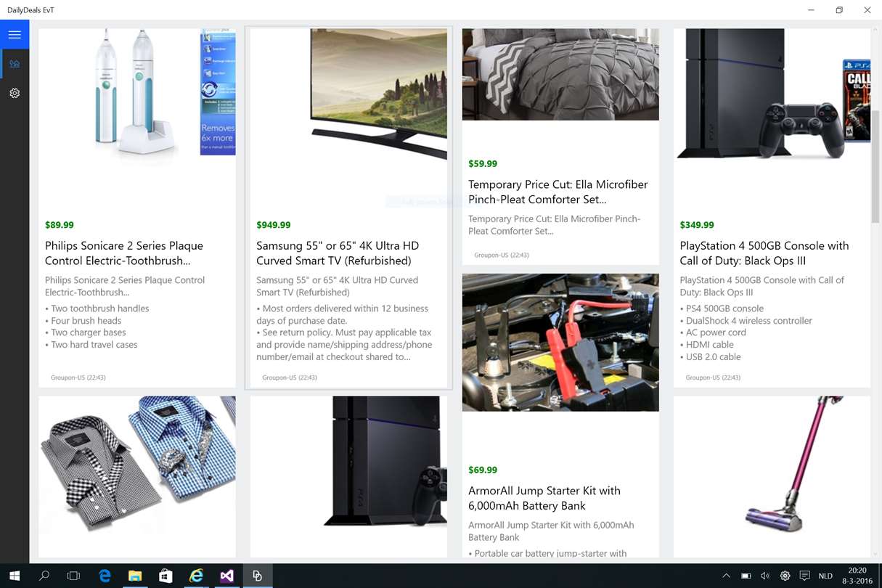Open the volume tray icon
882x588 pixels.
coord(765,576)
